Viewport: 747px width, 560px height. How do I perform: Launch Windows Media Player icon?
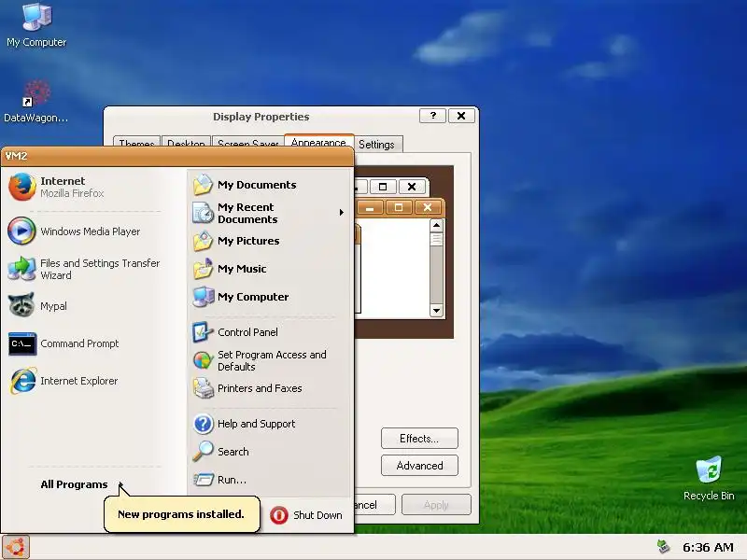[21, 231]
